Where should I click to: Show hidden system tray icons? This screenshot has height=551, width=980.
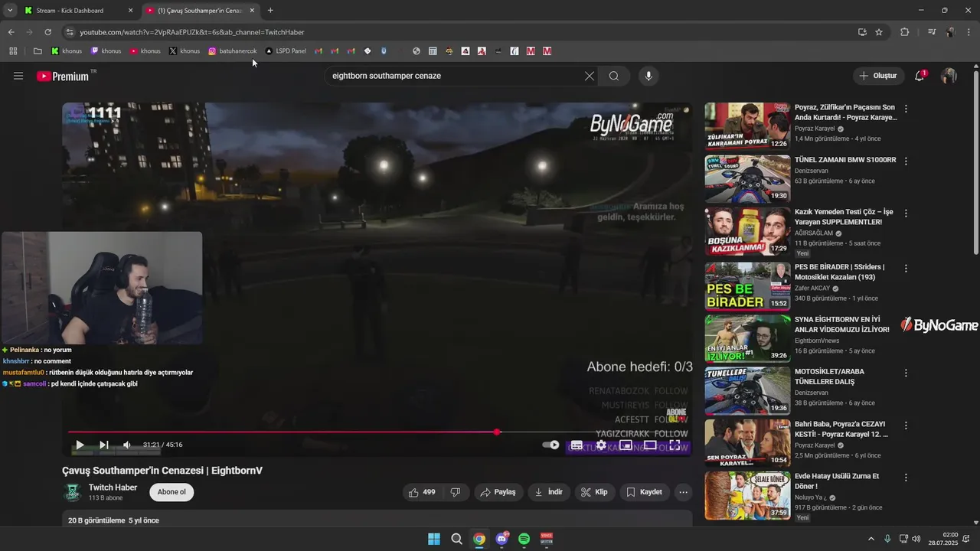point(871,539)
